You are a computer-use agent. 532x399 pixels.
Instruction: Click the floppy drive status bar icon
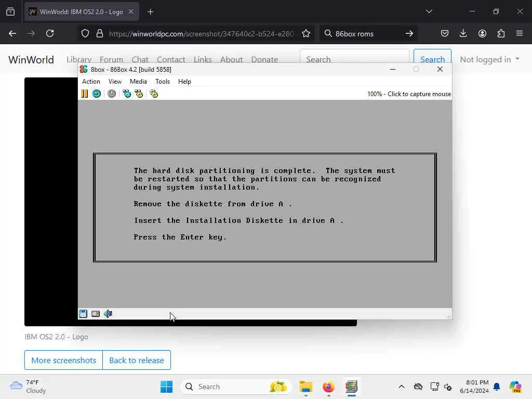pyautogui.click(x=83, y=313)
